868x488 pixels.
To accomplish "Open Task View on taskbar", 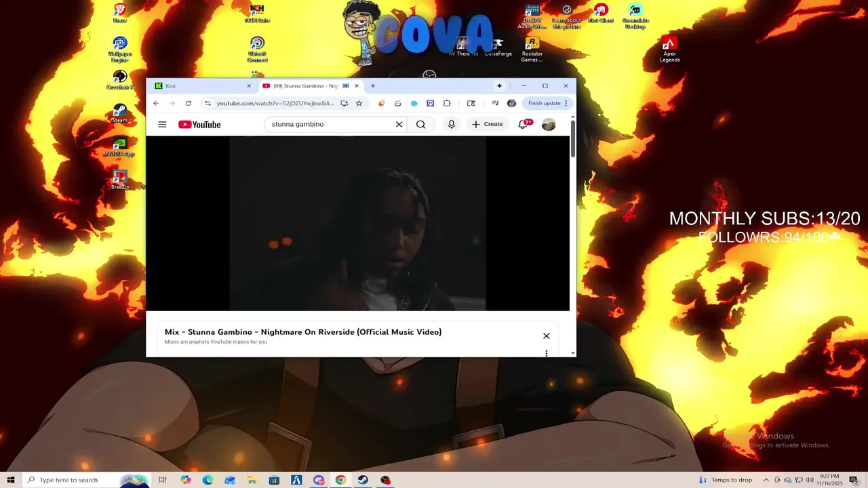I will coord(163,480).
